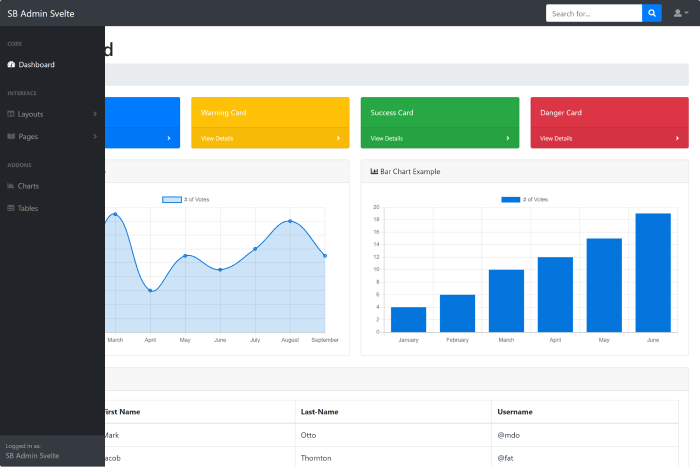
Task: Click View Details on the Danger Card
Action: pyautogui.click(x=556, y=138)
